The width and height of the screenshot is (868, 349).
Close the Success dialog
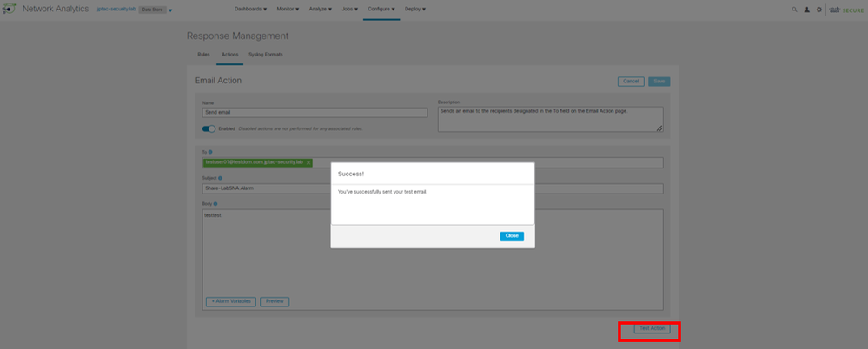(x=512, y=236)
